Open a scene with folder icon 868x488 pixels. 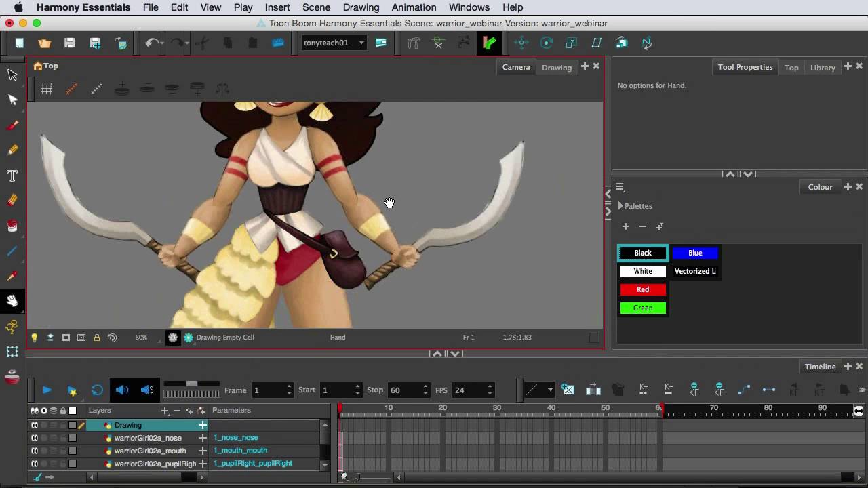click(x=45, y=43)
